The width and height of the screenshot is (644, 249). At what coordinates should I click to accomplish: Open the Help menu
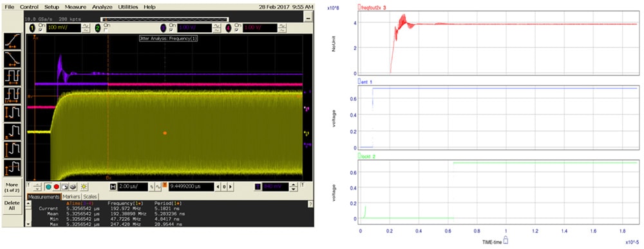tap(149, 7)
